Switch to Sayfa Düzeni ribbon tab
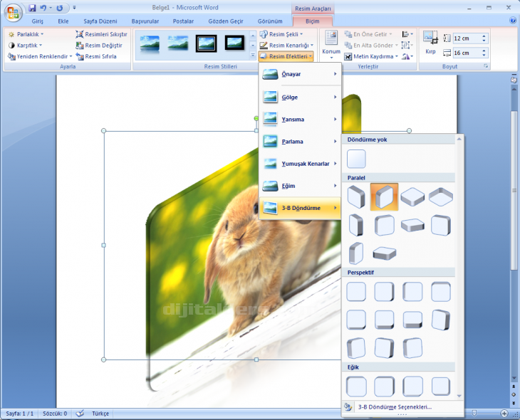This screenshot has height=420, width=520. click(100, 21)
